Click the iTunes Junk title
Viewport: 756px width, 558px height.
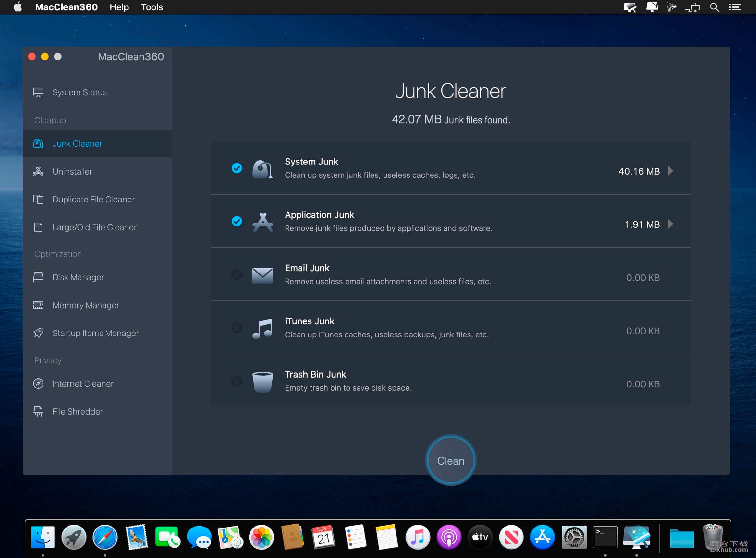pos(310,321)
